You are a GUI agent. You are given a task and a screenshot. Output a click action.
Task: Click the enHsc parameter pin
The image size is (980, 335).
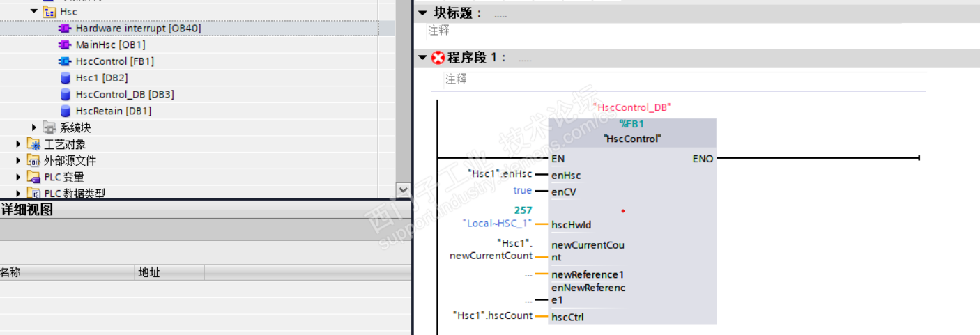coord(566,176)
